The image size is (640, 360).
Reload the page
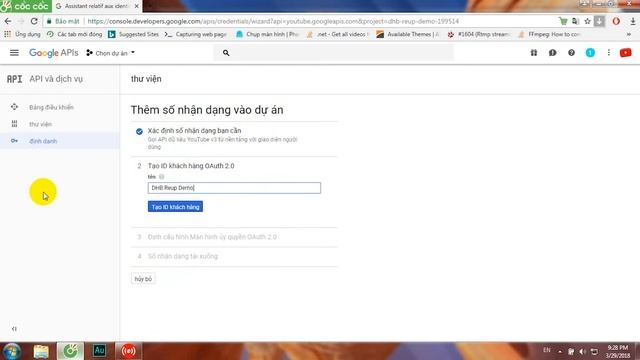34,21
